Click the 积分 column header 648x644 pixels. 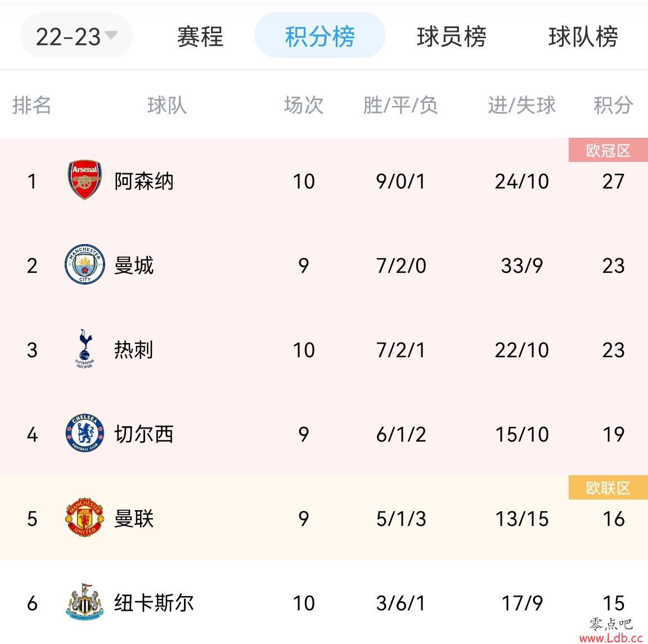click(x=613, y=105)
